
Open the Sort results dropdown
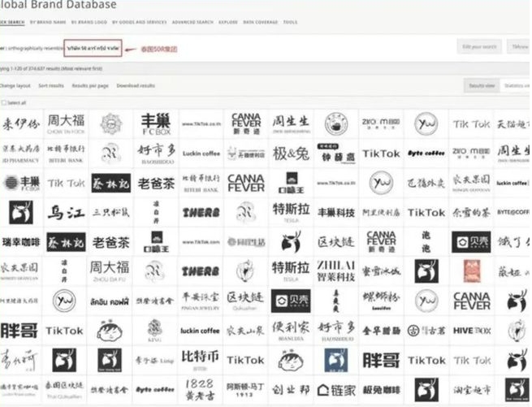(51, 85)
